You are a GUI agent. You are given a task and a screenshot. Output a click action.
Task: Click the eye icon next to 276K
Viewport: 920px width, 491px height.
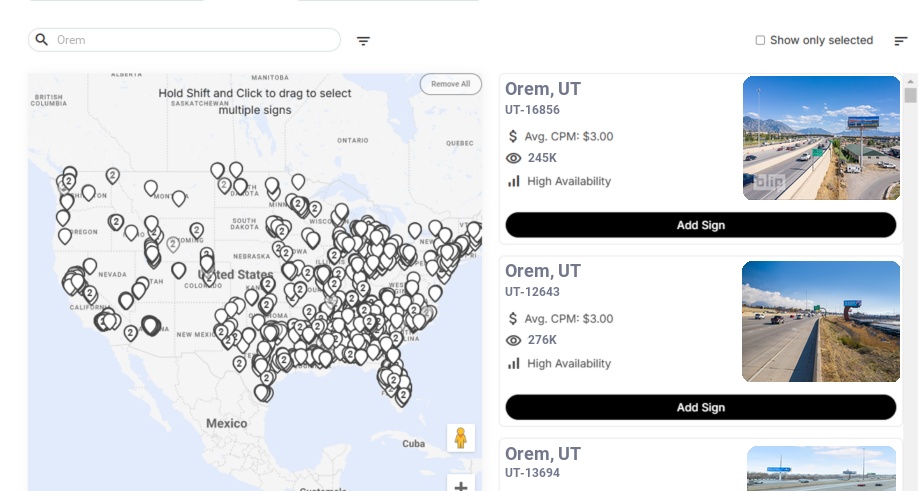[513, 340]
